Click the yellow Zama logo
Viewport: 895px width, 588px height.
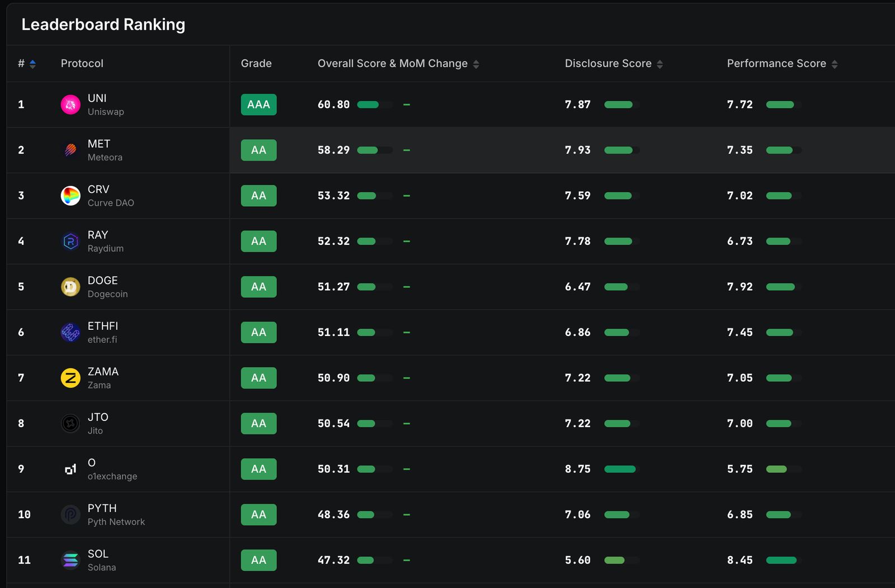pyautogui.click(x=70, y=378)
